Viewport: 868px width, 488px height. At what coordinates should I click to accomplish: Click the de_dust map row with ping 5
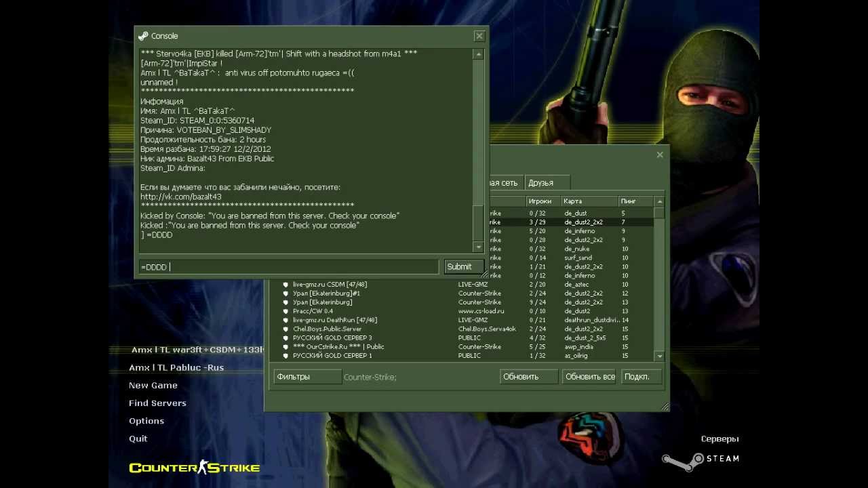pyautogui.click(x=571, y=213)
